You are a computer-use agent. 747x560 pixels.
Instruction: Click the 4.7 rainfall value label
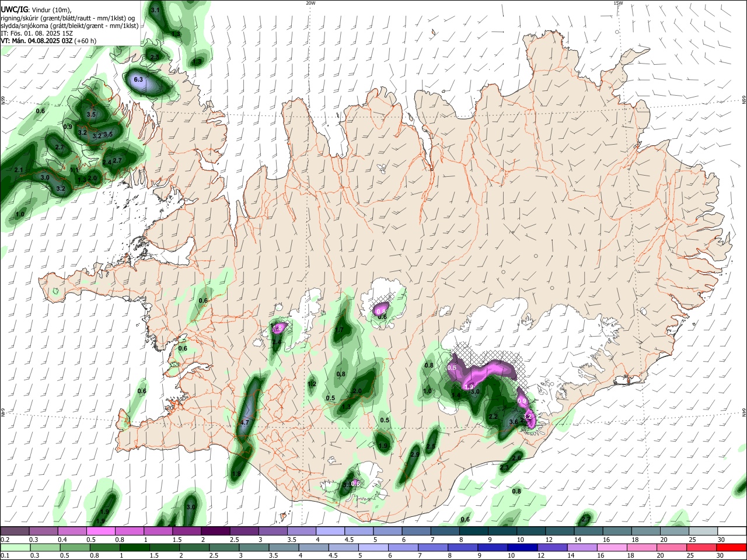tap(245, 422)
